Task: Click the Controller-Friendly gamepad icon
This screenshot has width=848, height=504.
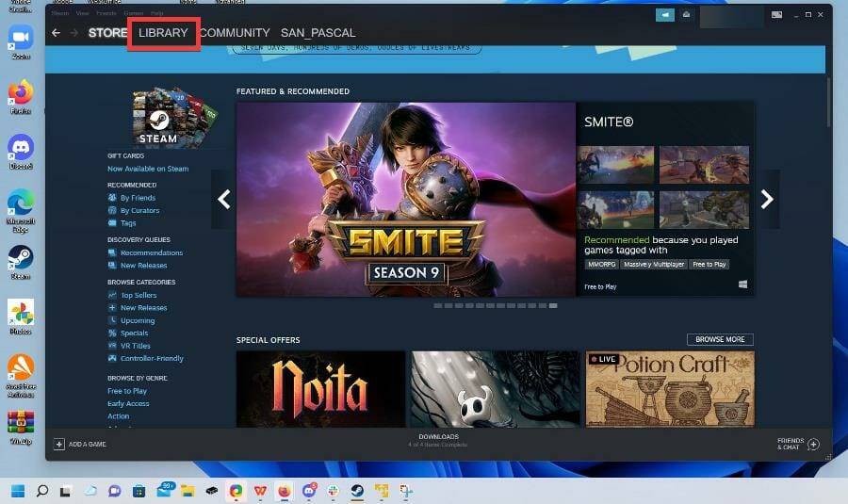Action: click(112, 358)
